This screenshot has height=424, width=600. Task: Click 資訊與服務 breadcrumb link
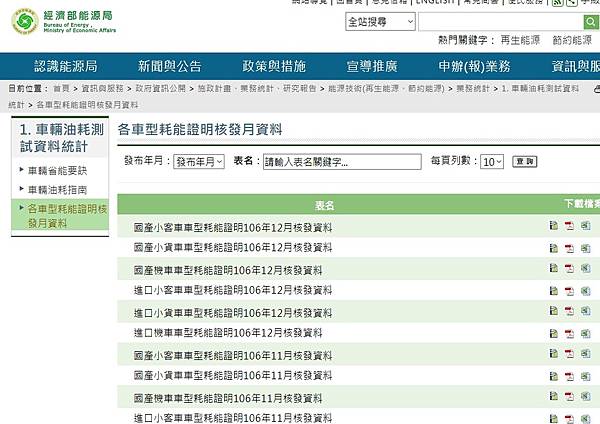coord(103,88)
